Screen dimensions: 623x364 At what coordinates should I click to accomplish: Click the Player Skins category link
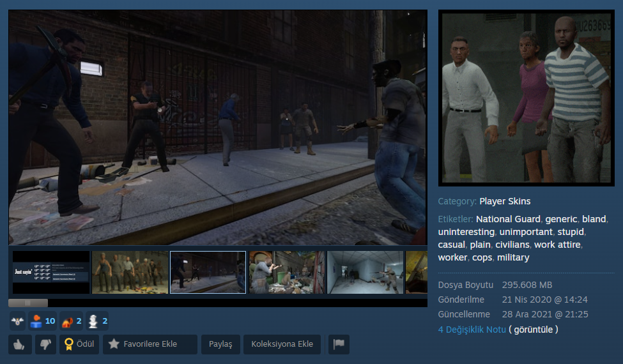pos(505,201)
